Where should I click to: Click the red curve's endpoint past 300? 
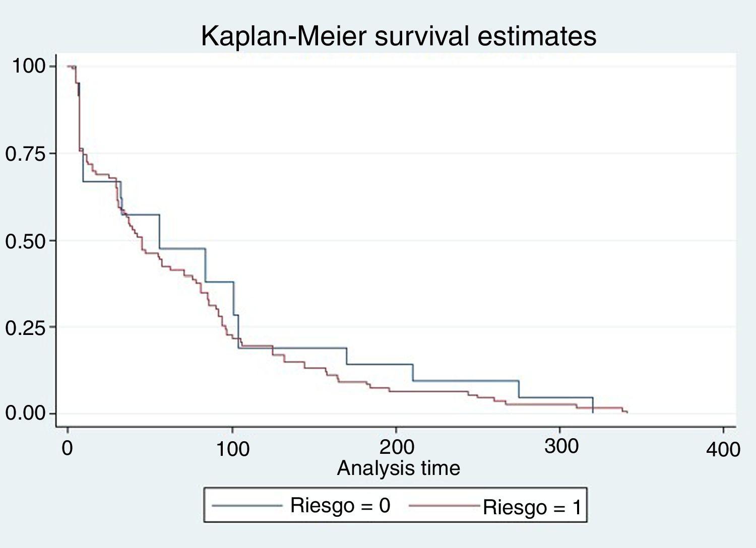click(x=626, y=413)
